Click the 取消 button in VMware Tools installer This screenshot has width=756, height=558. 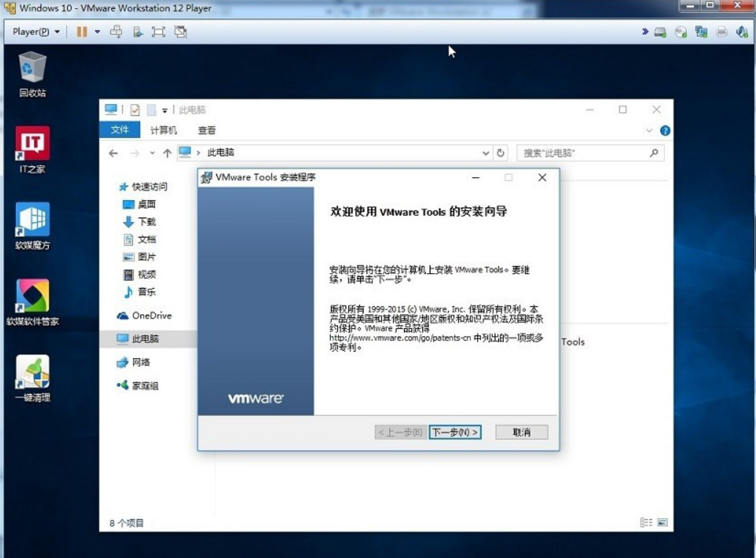(521, 432)
